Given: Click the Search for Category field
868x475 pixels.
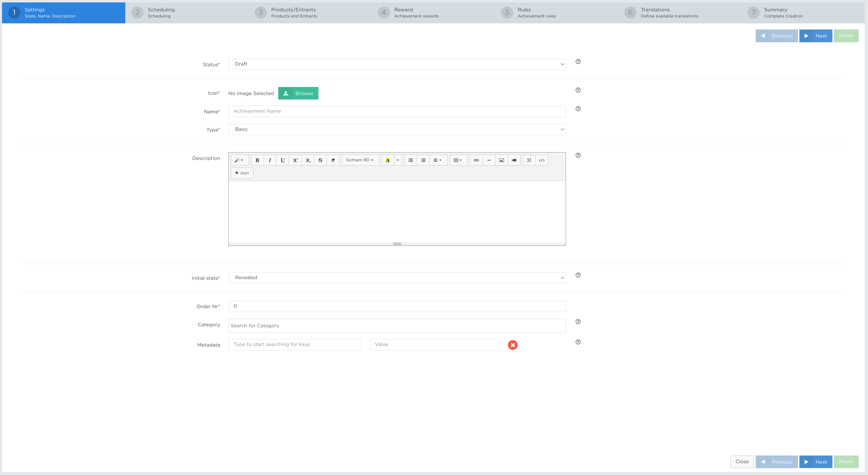Looking at the screenshot, I should pyautogui.click(x=397, y=326).
